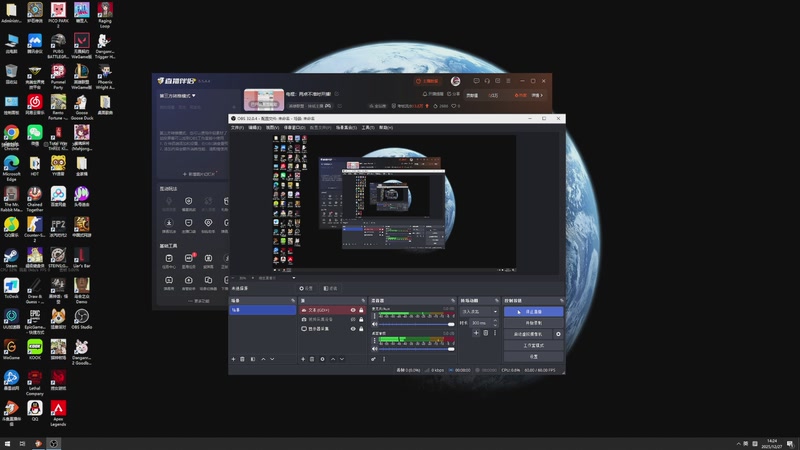Click the headset support icon in 直播伴侣
800x450 pixels.
pyautogui.click(x=487, y=81)
